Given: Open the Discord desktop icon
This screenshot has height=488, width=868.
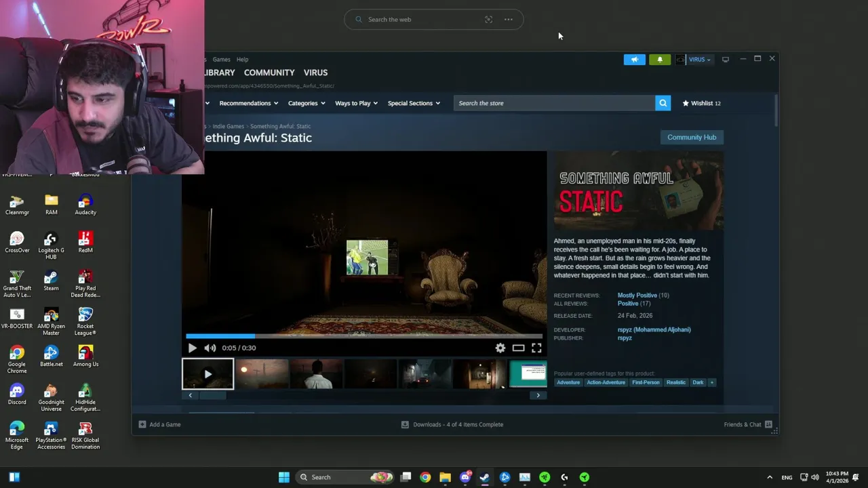Looking at the screenshot, I should point(17,394).
